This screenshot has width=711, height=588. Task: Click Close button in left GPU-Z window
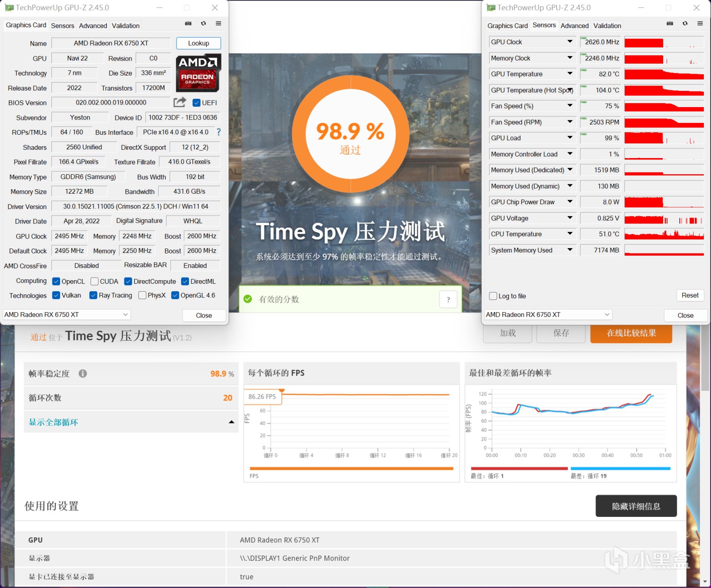(x=204, y=315)
